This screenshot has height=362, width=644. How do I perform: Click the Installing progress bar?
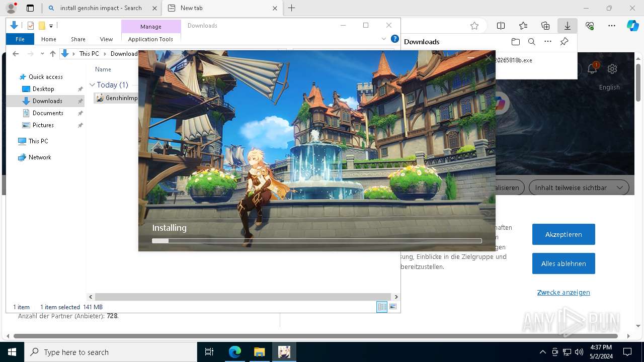[317, 241]
